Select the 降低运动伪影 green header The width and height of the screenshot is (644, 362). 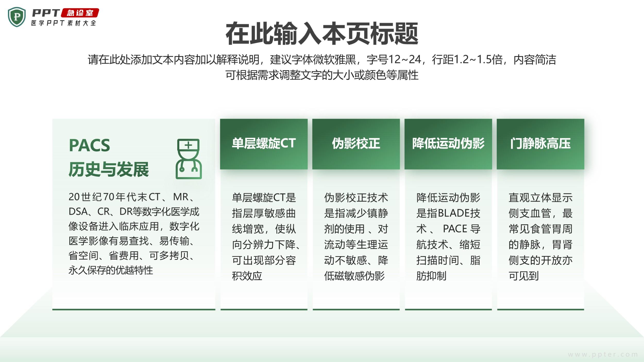tap(448, 144)
